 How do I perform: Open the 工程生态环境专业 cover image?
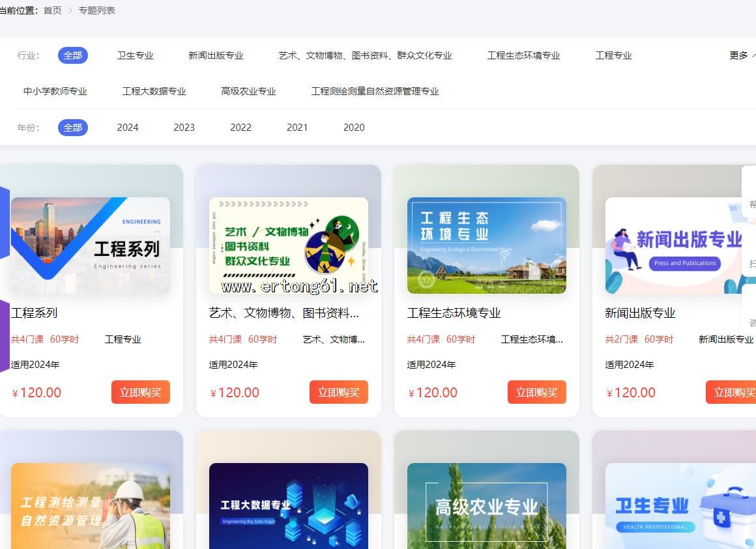click(486, 246)
